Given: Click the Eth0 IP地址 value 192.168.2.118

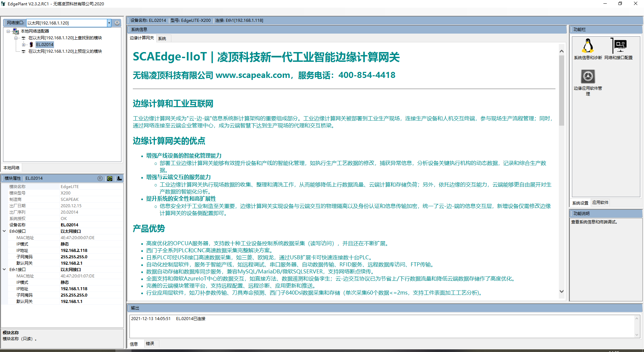Looking at the screenshot, I should pos(74,251).
